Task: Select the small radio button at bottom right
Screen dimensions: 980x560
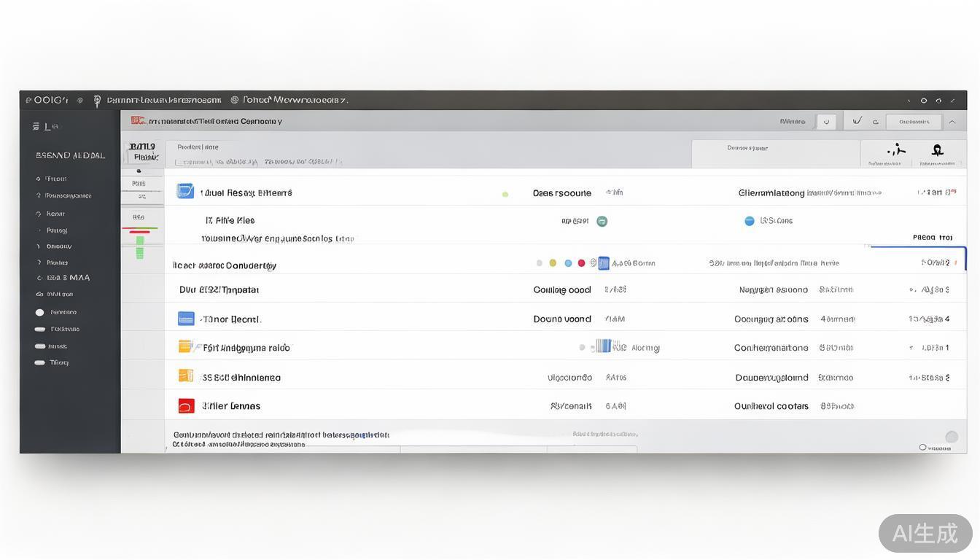Action: tap(922, 447)
